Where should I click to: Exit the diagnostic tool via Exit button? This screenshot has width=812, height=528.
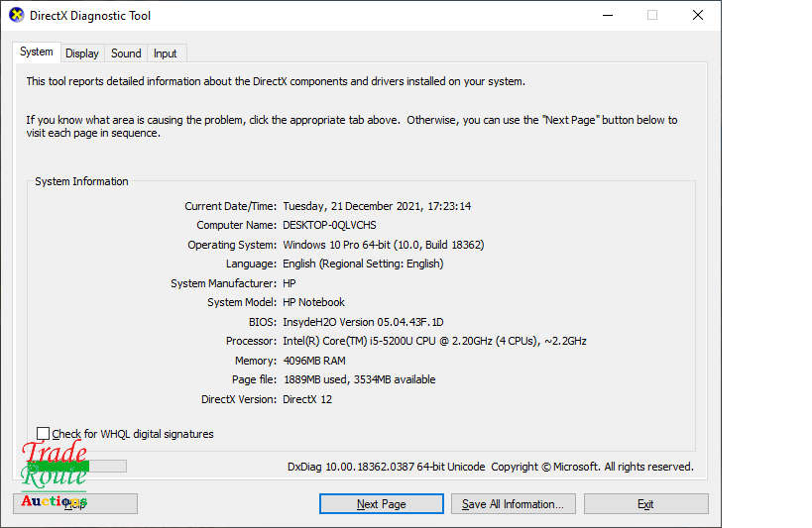point(645,504)
